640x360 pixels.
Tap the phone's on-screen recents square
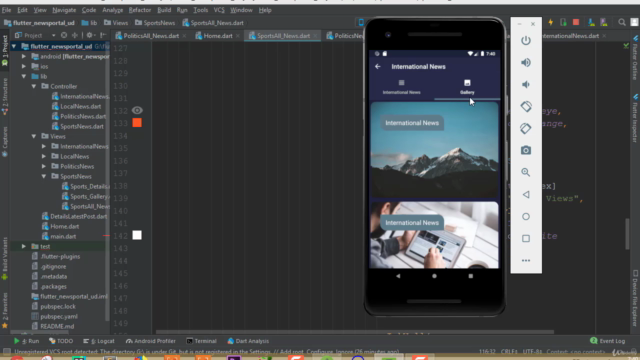(471, 276)
